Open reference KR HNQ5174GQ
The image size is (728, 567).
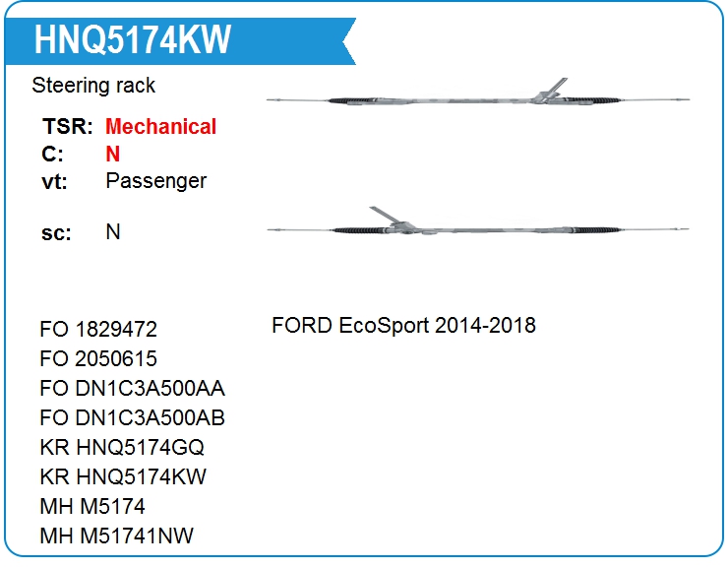(x=122, y=448)
